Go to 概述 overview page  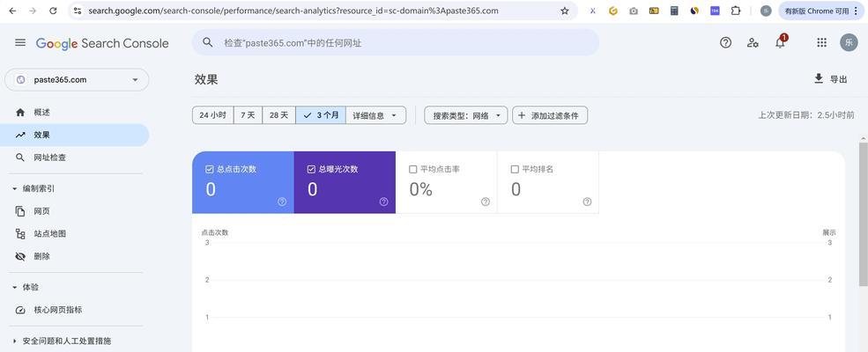[75, 112]
